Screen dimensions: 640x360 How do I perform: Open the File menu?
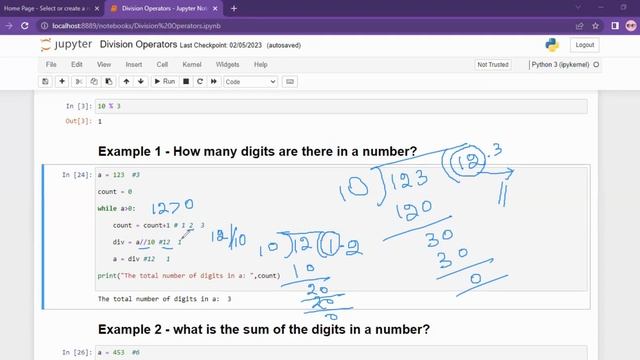pyautogui.click(x=51, y=64)
